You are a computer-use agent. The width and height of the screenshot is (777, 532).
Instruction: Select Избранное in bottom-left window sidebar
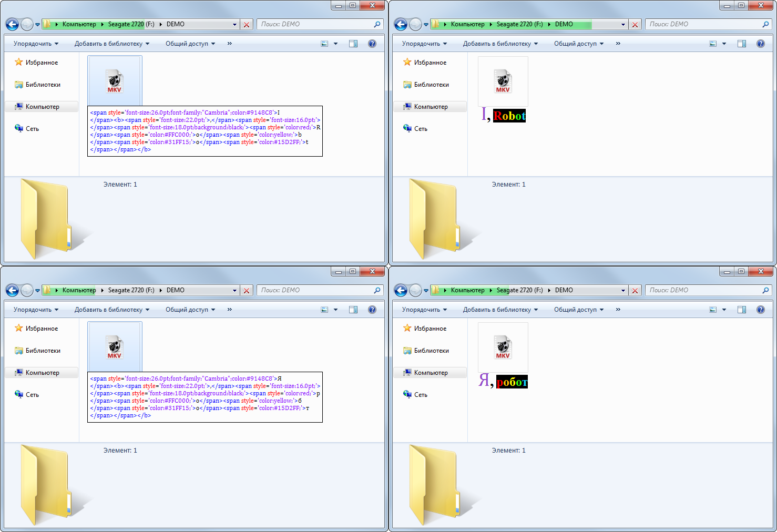[36, 329]
